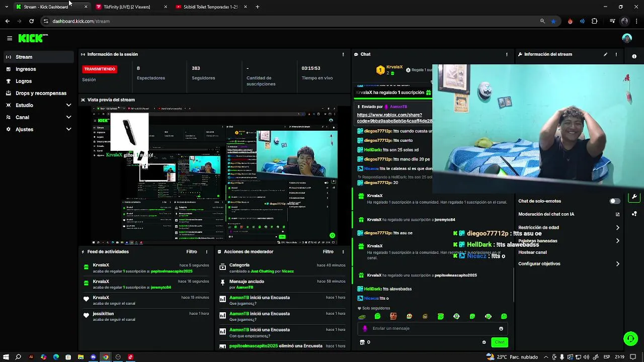Click the purple microphone icon in chat input
644x362 pixels.
tap(365, 328)
